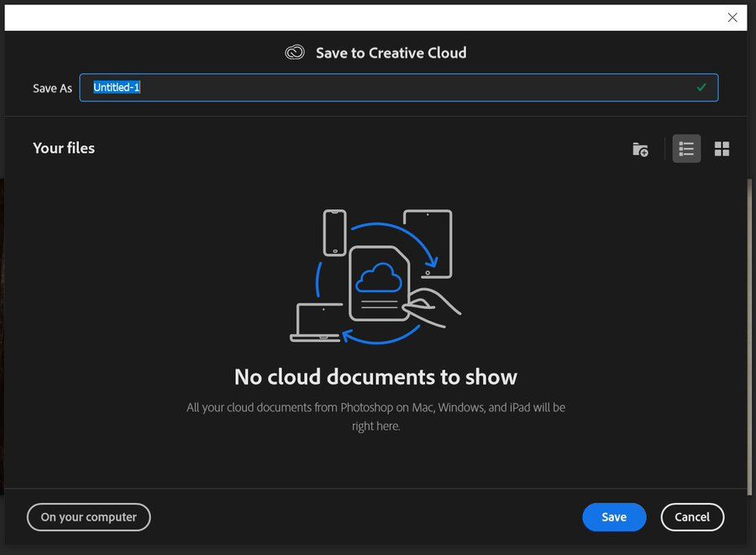Click the Cancel button

(x=692, y=517)
